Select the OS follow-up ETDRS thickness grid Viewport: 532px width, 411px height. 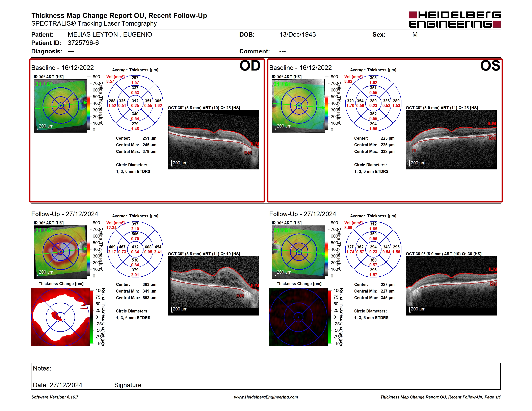pos(373,249)
